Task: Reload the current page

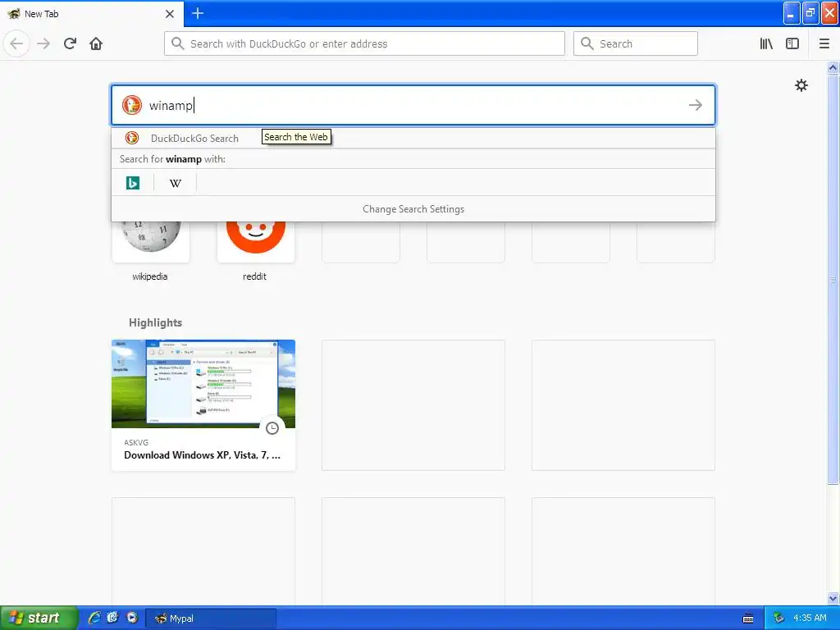Action: (x=70, y=43)
